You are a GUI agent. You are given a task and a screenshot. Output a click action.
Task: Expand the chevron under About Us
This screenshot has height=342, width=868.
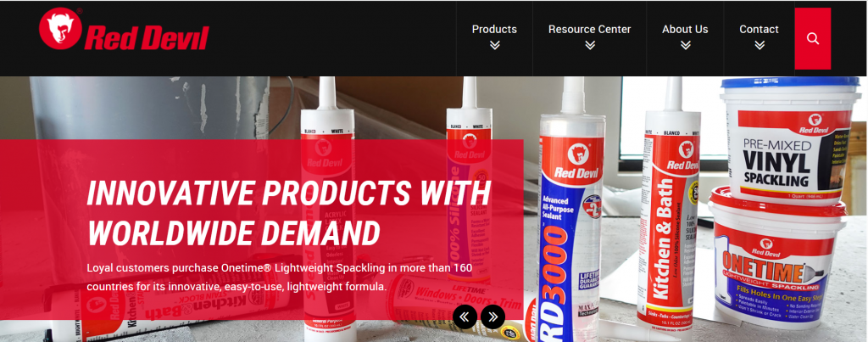coord(685,46)
